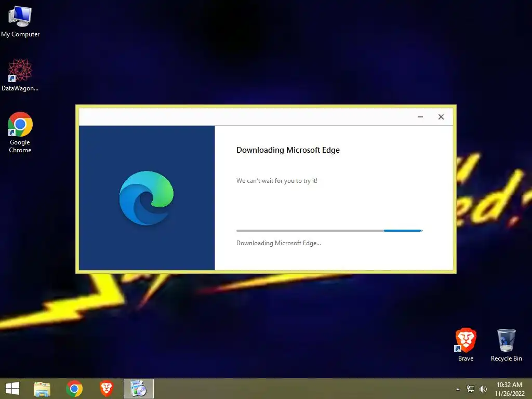Open the network status tray icon
Viewport: 532px width, 399px height.
pos(471,389)
